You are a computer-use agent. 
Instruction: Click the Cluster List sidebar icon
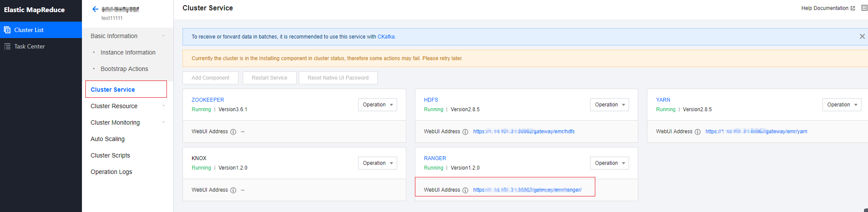7,30
